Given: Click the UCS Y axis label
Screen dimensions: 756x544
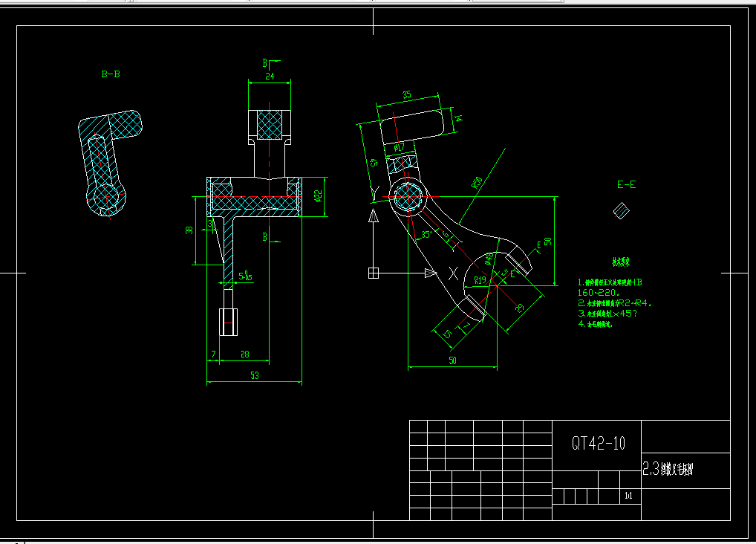Looking at the screenshot, I should pyautogui.click(x=376, y=194).
